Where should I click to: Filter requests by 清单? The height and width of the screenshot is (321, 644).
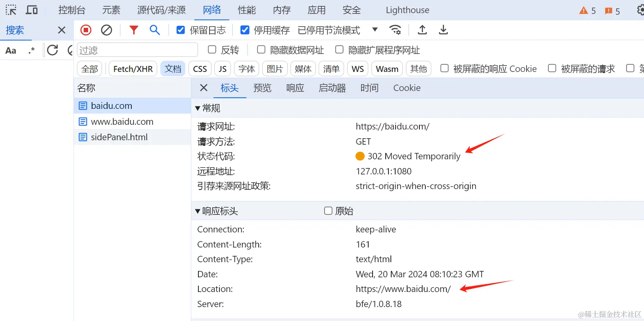pos(331,69)
